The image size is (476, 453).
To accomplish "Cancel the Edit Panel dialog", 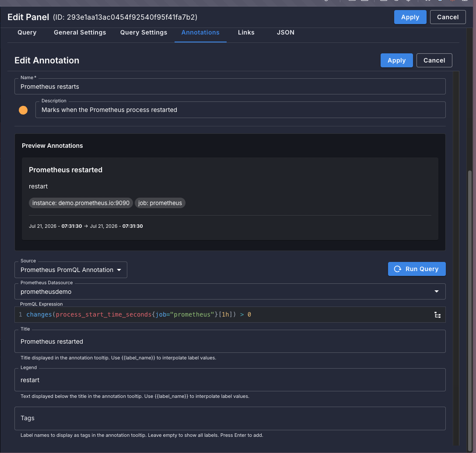I will (x=448, y=17).
